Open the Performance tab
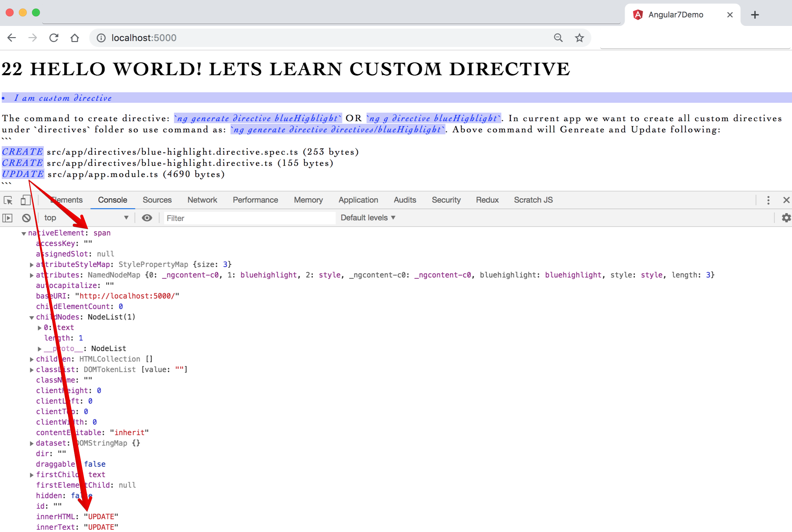Screen dimensions: 792x532 (x=255, y=200)
